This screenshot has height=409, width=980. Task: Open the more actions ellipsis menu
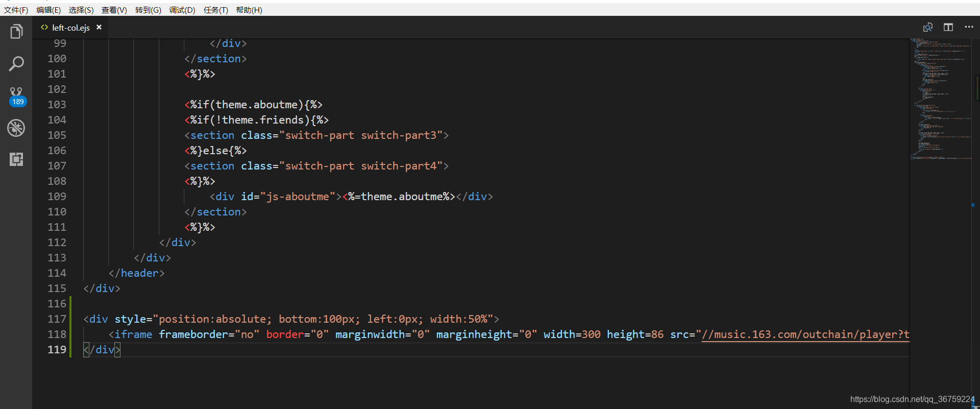[x=969, y=27]
